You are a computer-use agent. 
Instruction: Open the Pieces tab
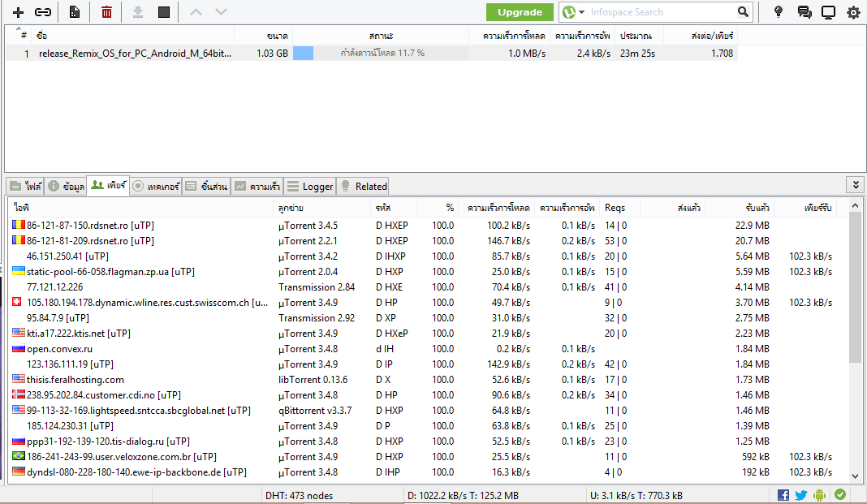(206, 186)
